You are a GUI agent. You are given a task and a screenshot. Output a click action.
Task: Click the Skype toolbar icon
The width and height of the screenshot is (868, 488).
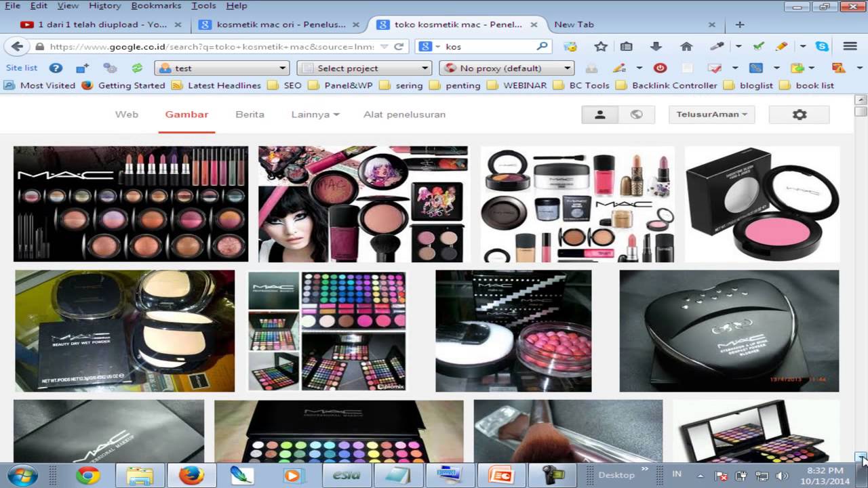tap(823, 46)
